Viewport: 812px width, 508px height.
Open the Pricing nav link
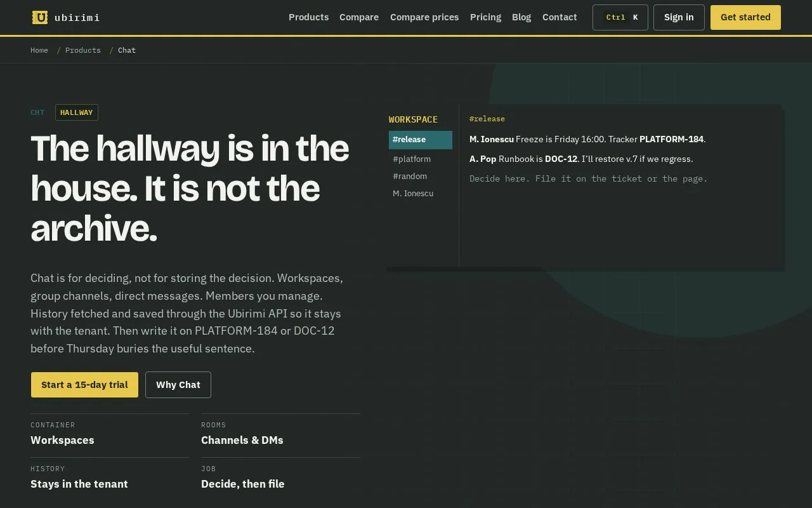tap(485, 17)
